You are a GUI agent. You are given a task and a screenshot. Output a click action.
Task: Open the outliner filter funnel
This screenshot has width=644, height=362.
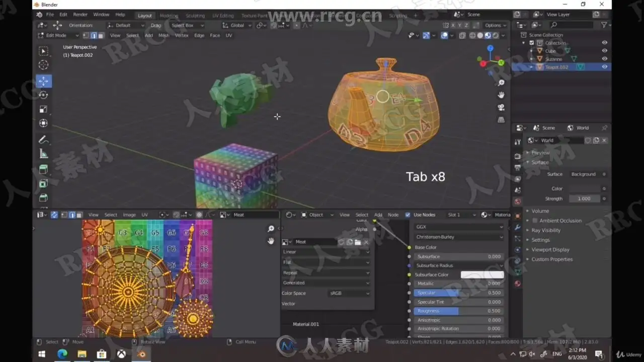click(x=604, y=25)
